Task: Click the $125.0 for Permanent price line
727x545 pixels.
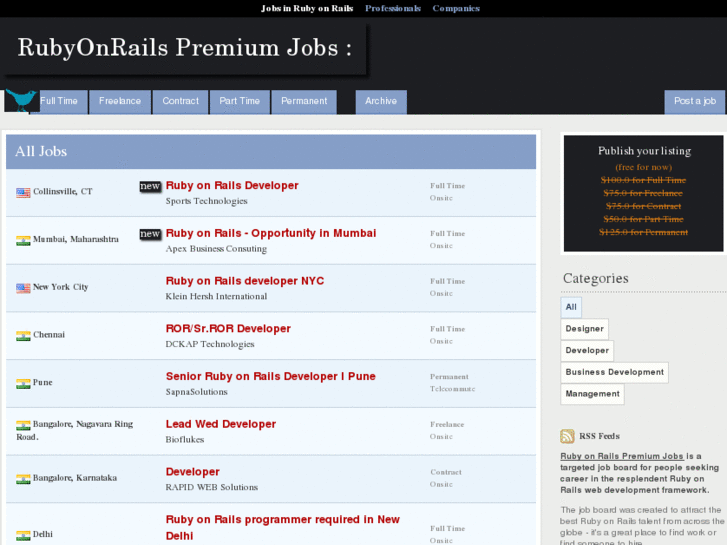Action: (643, 232)
